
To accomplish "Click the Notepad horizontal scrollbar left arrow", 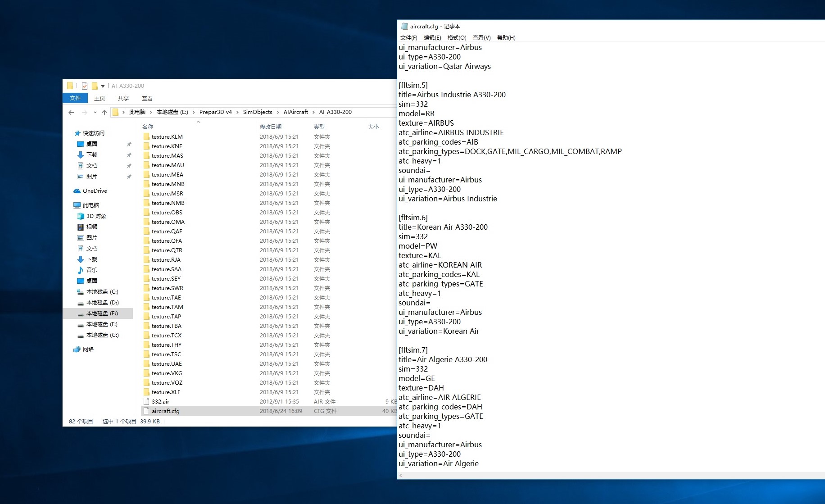I will pyautogui.click(x=401, y=476).
